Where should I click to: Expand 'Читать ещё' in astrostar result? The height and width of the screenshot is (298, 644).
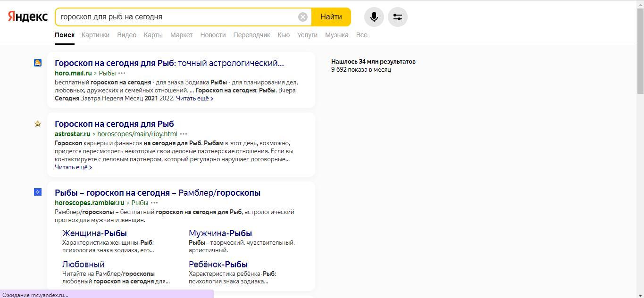coord(73,167)
